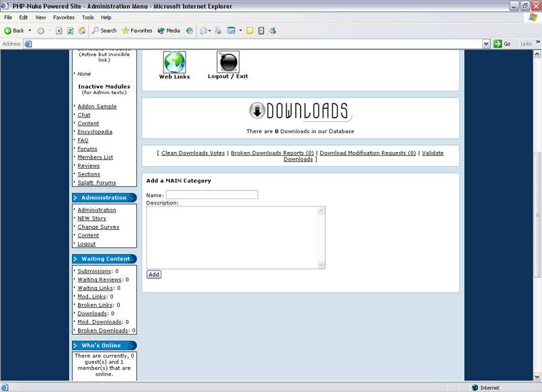542x392 pixels.
Task: Click the Refresh page icon
Action: (71, 30)
